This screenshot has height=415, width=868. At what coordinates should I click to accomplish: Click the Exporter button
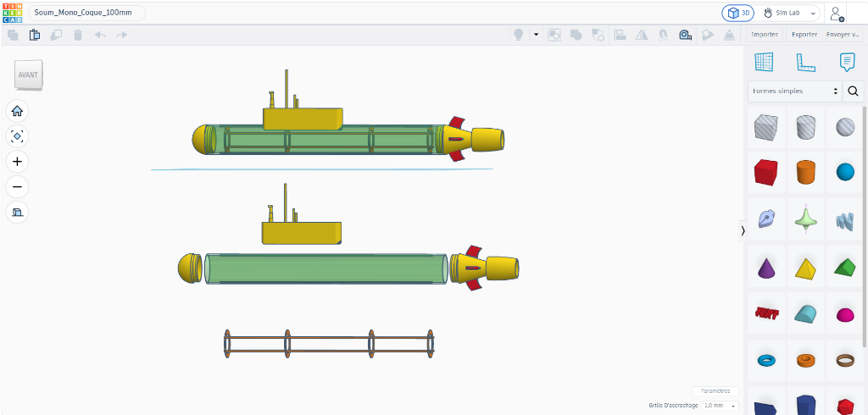click(804, 35)
